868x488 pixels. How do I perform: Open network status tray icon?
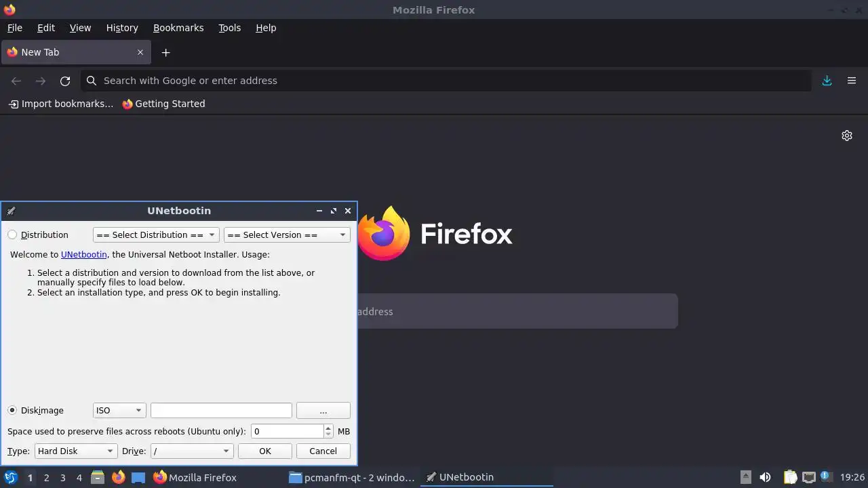click(x=808, y=477)
